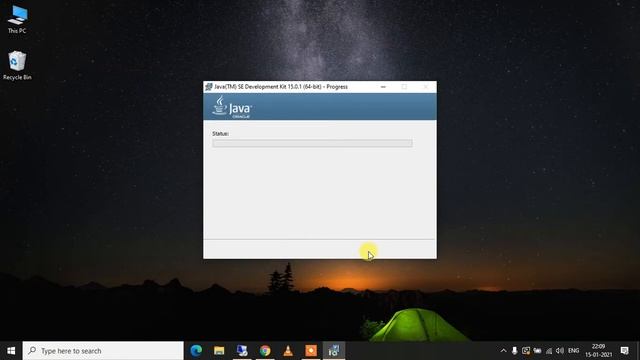
Task: Open the orange app icon in taskbar
Action: click(311, 351)
